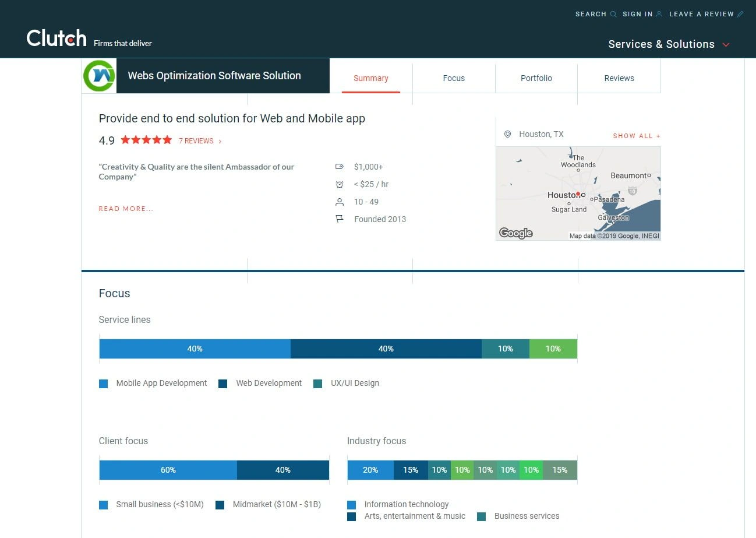Image resolution: width=756 pixels, height=538 pixels.
Task: Click the dark blue 15% industry bar segment
Action: coord(411,470)
